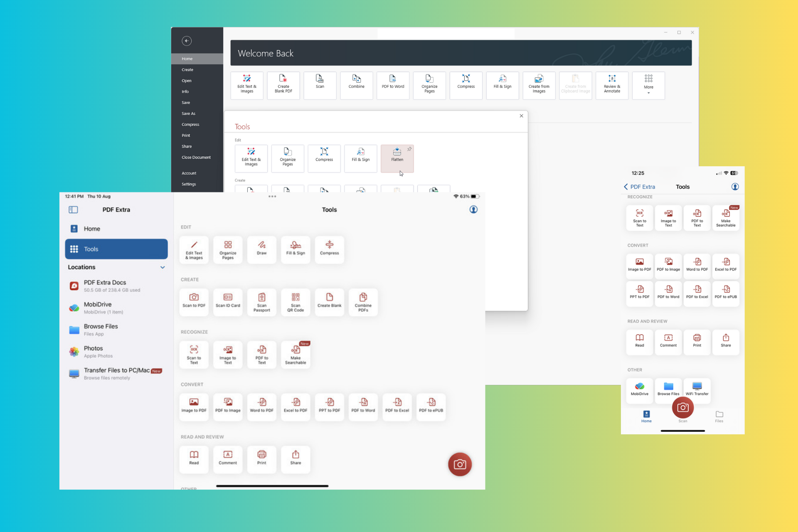Open Settings in the desktop sidebar
This screenshot has width=798, height=532.
tap(197, 184)
